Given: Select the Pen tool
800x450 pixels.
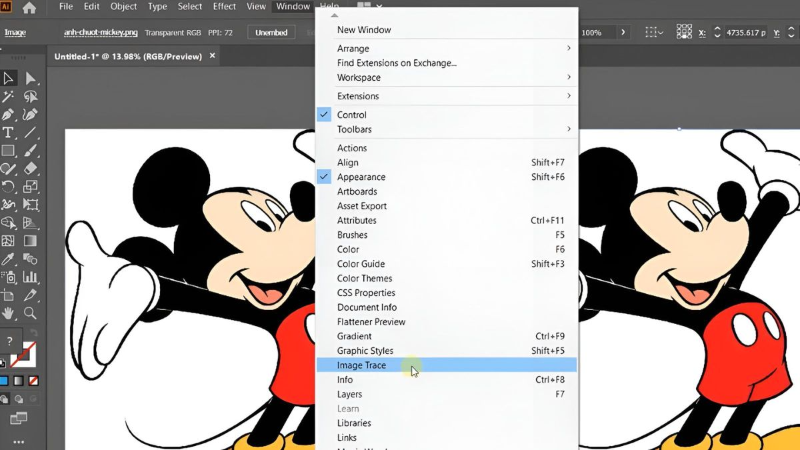Looking at the screenshot, I should [x=8, y=114].
